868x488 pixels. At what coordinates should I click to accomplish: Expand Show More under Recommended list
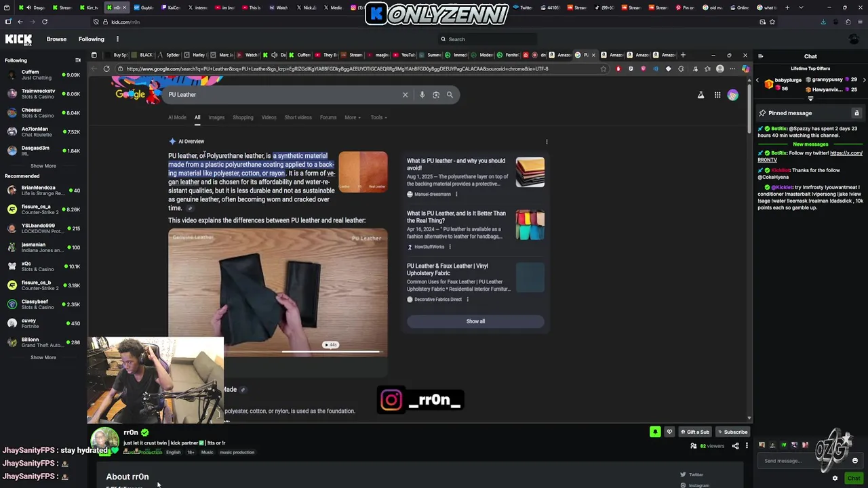point(43,357)
